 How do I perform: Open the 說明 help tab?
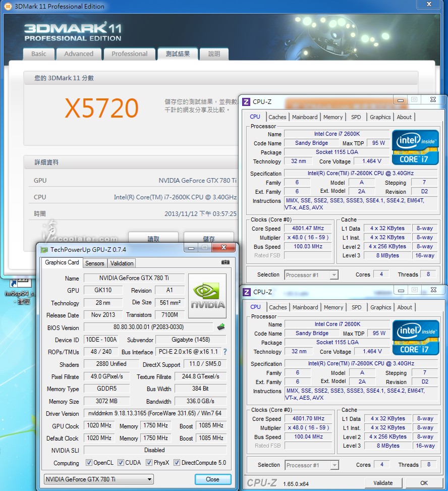point(214,54)
